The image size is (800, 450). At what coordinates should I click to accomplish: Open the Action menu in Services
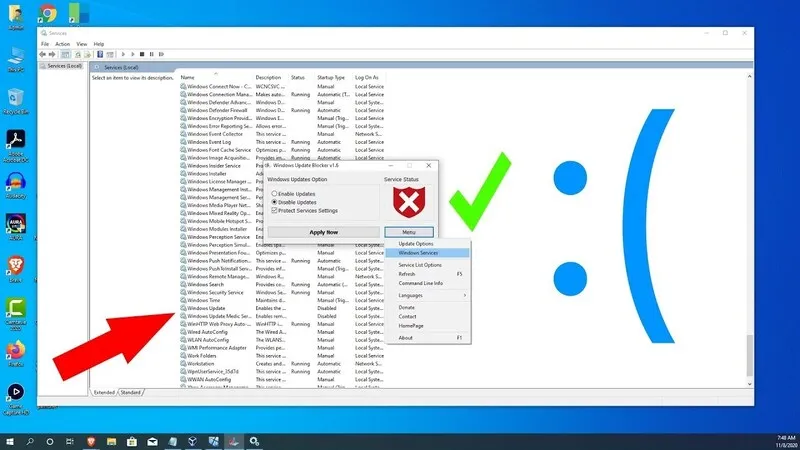62,44
